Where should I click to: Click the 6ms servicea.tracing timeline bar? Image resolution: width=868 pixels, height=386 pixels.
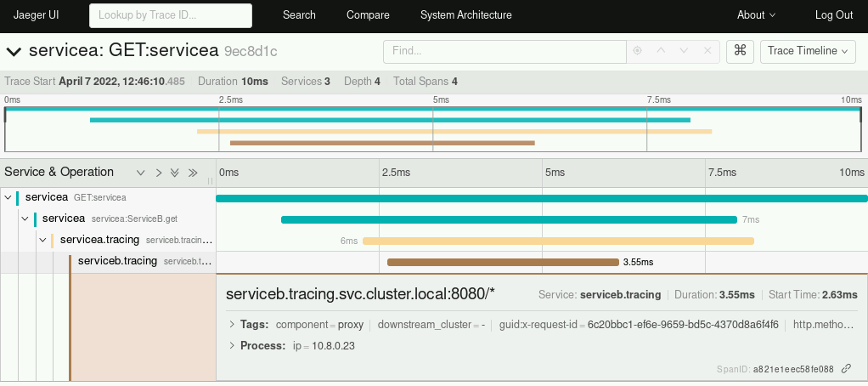point(558,241)
